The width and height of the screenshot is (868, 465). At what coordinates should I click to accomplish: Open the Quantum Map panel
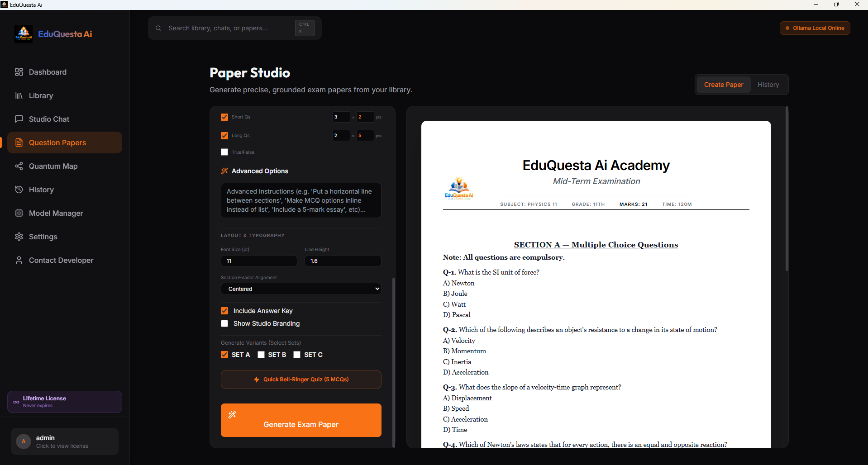(52, 166)
